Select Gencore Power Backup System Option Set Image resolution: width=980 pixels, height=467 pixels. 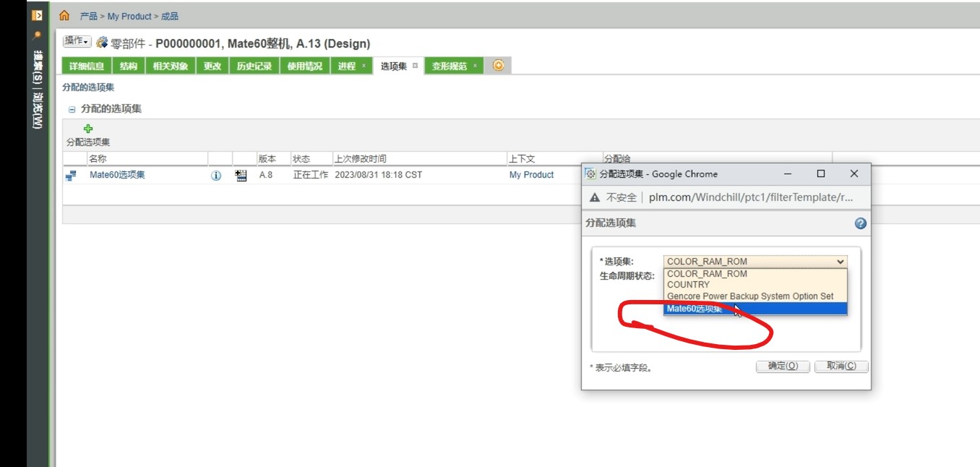(755, 296)
